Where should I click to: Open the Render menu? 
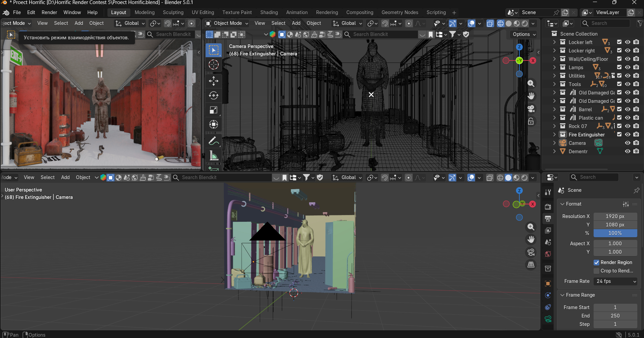point(49,12)
